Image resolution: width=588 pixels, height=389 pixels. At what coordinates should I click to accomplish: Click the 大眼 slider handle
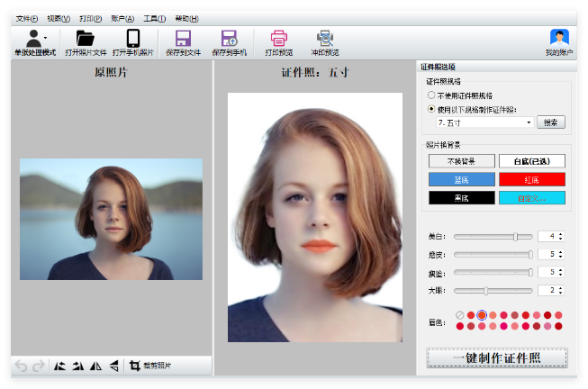click(x=486, y=290)
